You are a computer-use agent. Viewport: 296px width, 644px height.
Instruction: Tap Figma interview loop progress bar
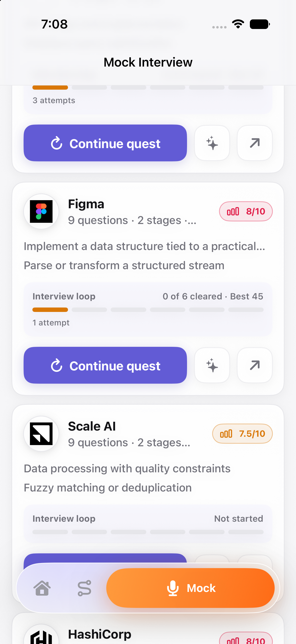click(148, 310)
